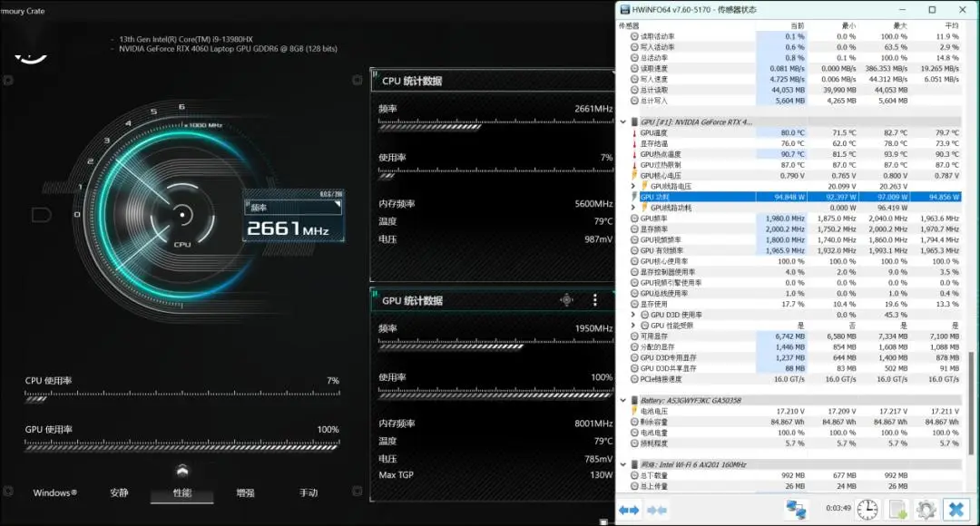980x526 pixels.
Task: Expand the GPU D3D 使用率 sub-tree
Action: [633, 315]
